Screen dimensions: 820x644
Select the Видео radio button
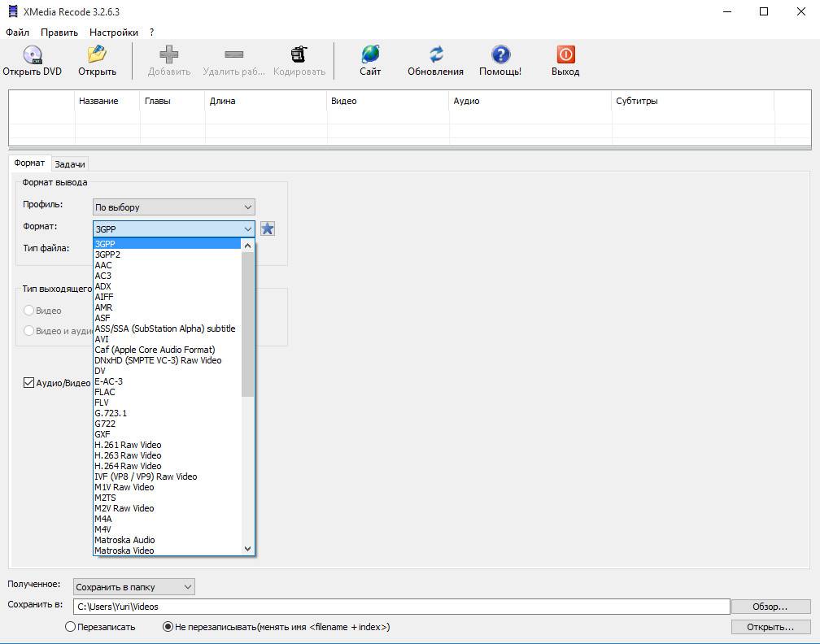tap(28, 311)
